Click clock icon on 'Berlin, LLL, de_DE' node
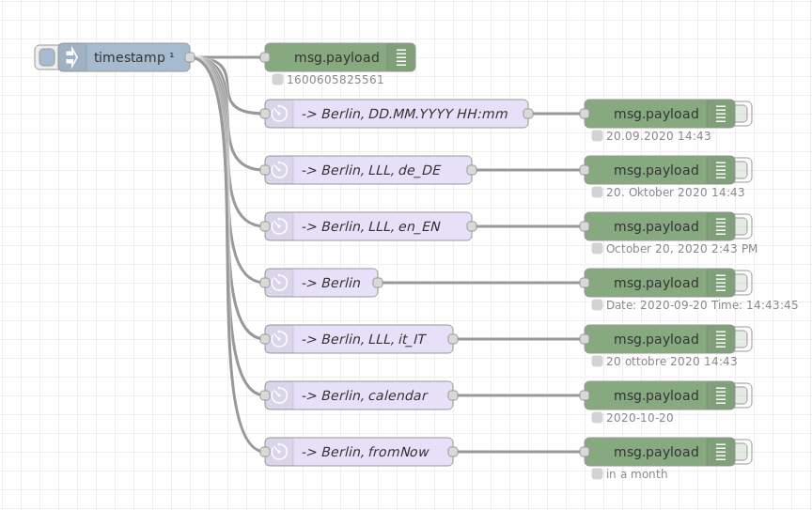Screen dimensions: 812x510 click(x=279, y=170)
